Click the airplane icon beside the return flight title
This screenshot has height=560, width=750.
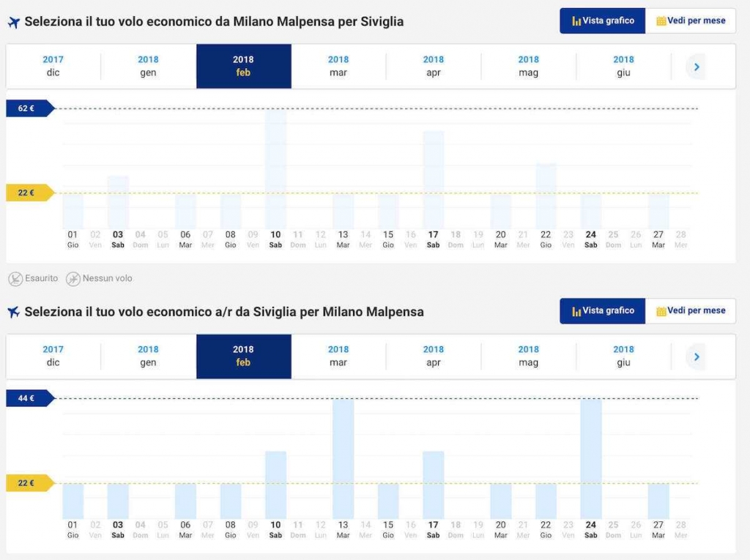pyautogui.click(x=13, y=313)
